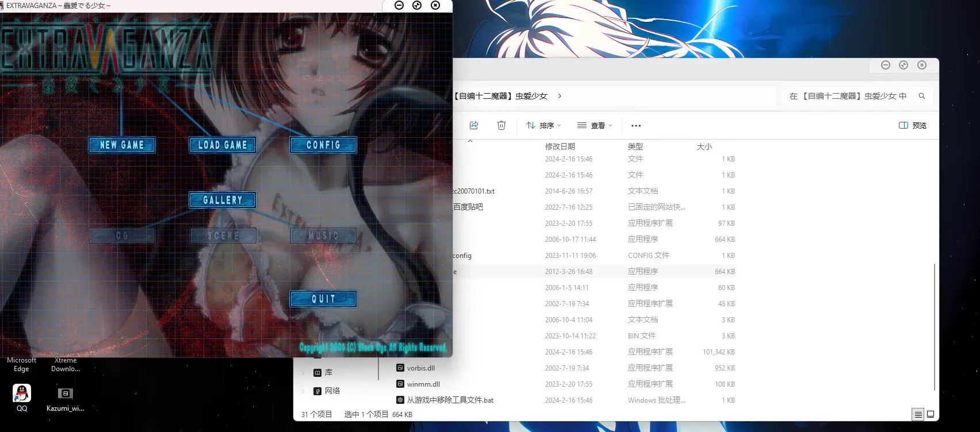Expand the 网络 tree node arrow
Viewport: 980px width, 432px height.
point(303,391)
